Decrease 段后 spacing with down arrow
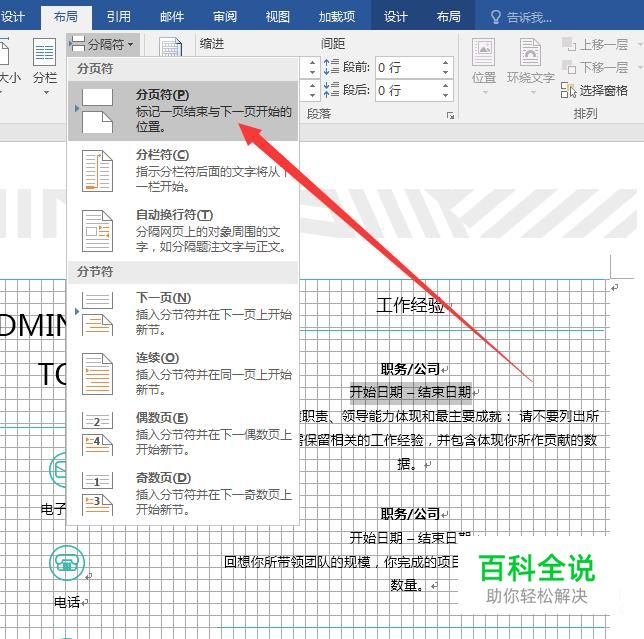644x639 pixels. pos(446,95)
